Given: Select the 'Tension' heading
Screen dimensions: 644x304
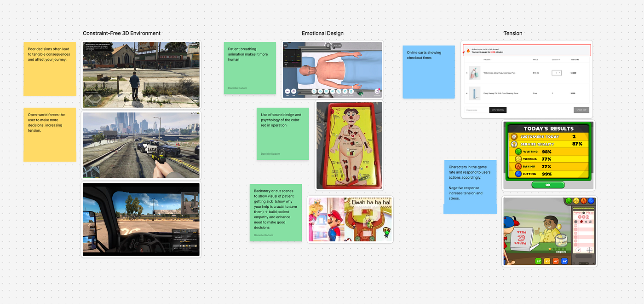Looking at the screenshot, I should (513, 33).
